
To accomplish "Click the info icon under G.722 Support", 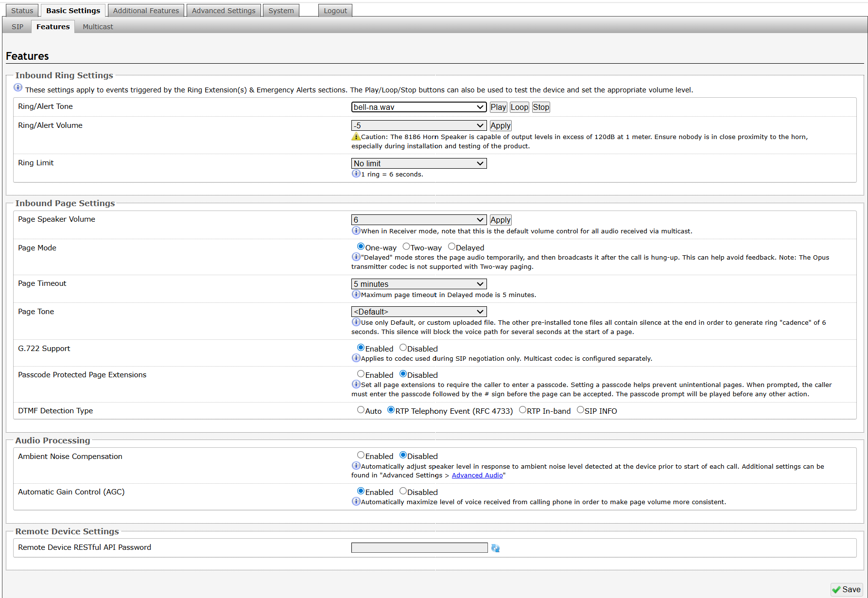I will 356,358.
